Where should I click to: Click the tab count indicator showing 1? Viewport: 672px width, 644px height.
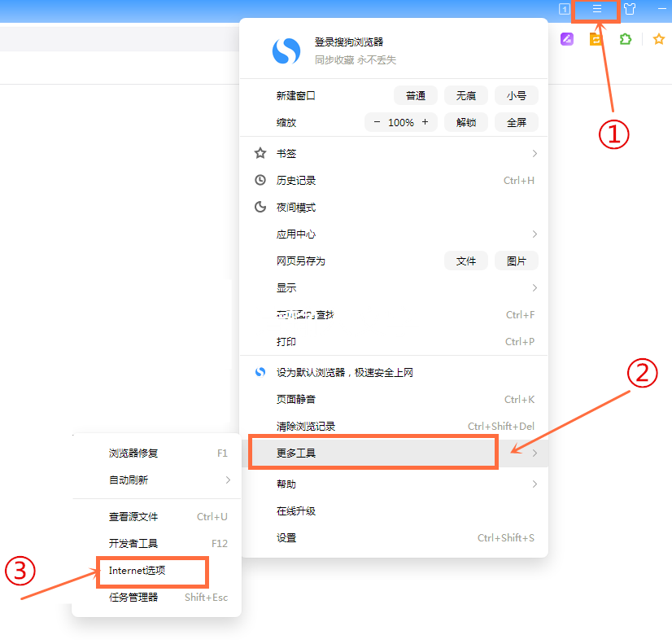[563, 11]
